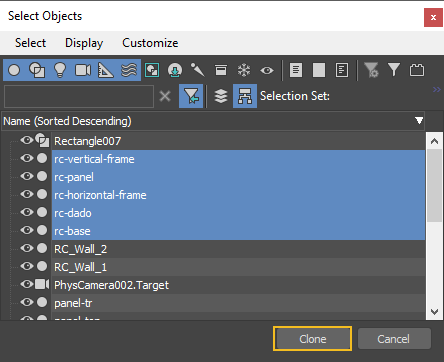This screenshot has width=444, height=362.
Task: Toggle Display Cameras filter icon
Action: pos(83,70)
